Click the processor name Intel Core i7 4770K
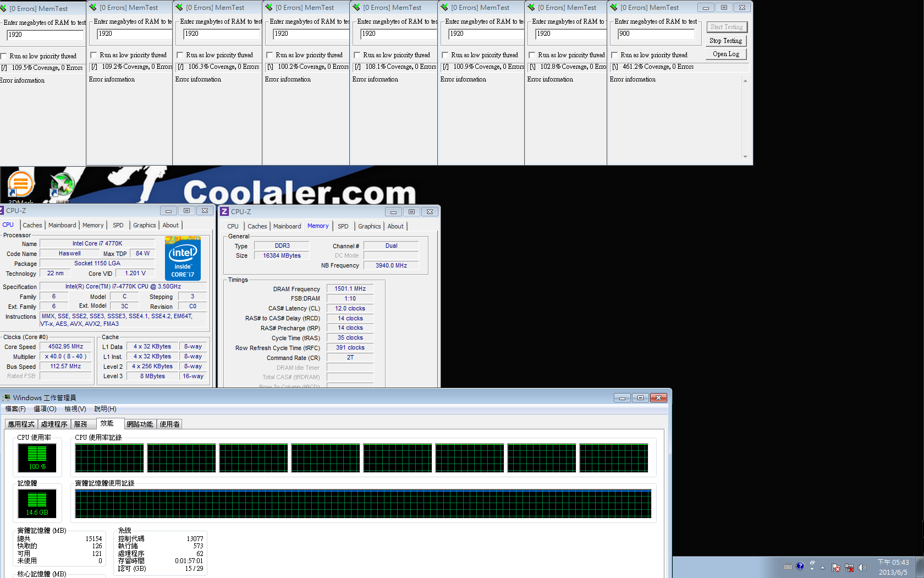This screenshot has height=578, width=924. [97, 243]
